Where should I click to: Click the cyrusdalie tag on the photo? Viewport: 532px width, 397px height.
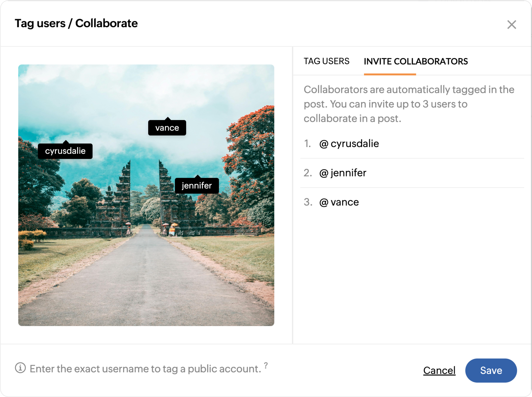(65, 151)
